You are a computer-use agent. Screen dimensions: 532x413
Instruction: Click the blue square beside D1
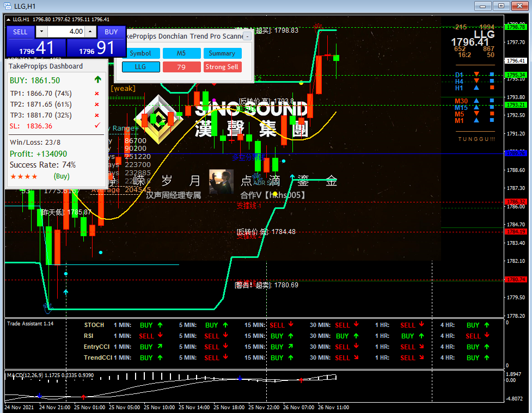[492, 74]
